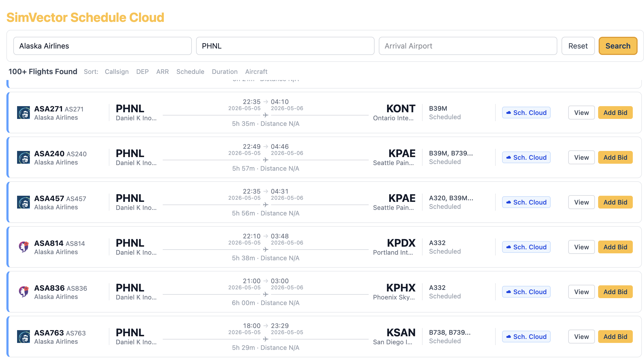Click the ASA763 callsign text
The width and height of the screenshot is (644, 360).
tap(49, 333)
